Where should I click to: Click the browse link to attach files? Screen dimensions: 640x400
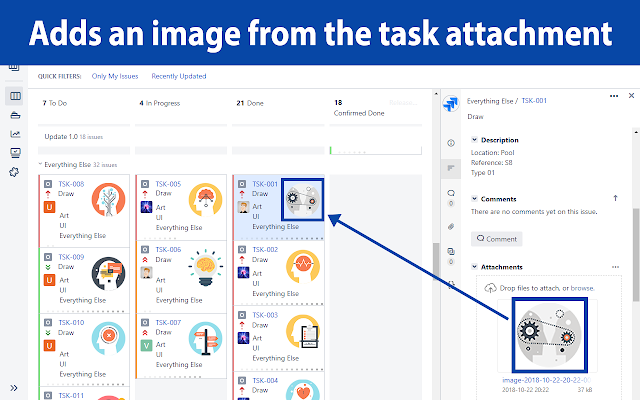point(582,288)
